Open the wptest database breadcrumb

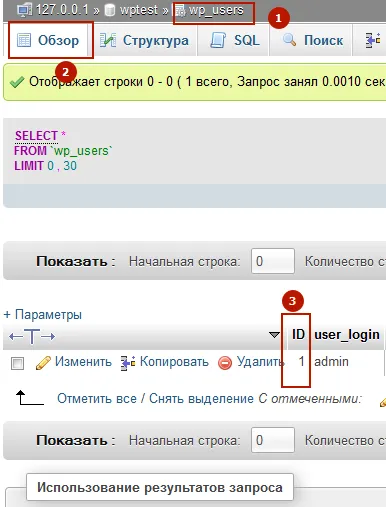[x=139, y=10]
